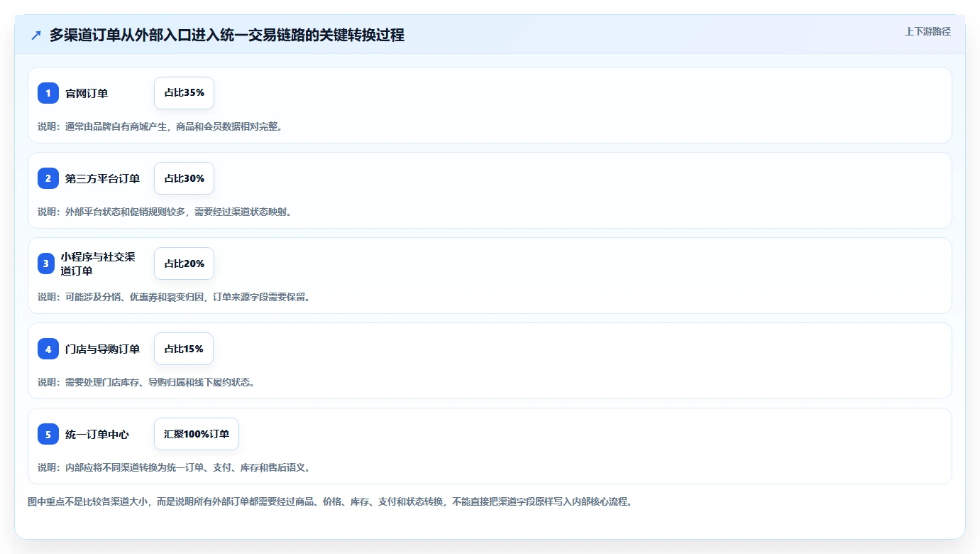The height and width of the screenshot is (554, 980).
Task: Click the 第三方平台订单 label
Action: (x=102, y=178)
